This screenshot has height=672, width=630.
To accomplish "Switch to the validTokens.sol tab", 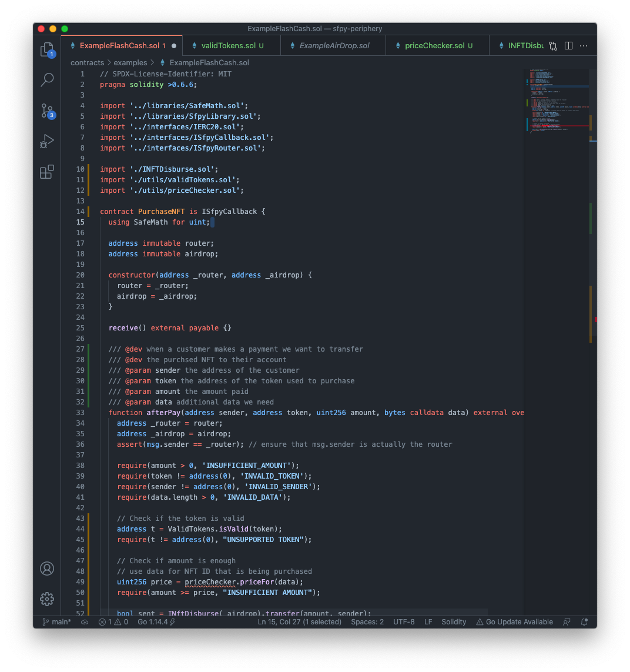I will tap(232, 45).
